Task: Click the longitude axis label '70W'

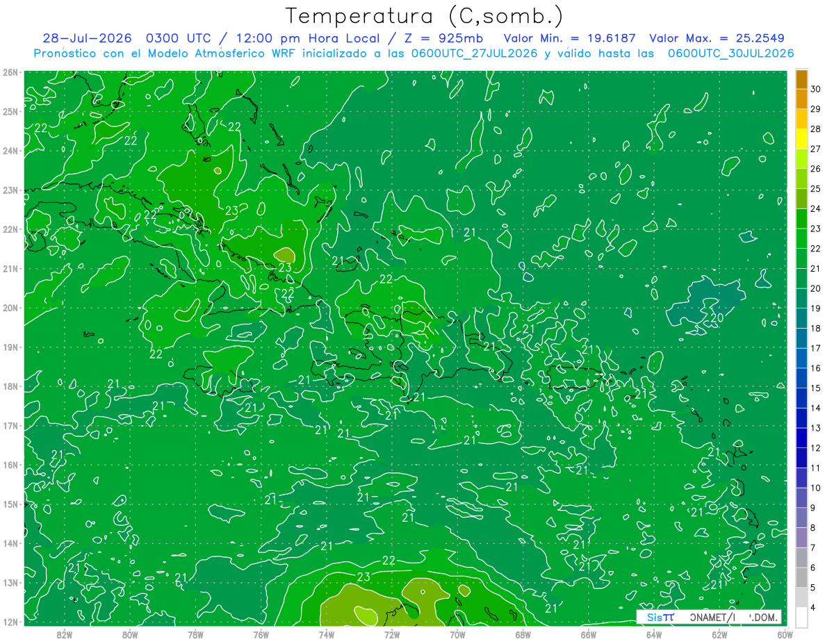Action: (457, 634)
